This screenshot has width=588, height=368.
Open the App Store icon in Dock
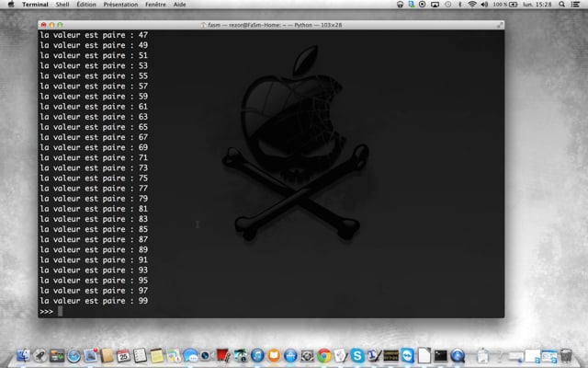coord(290,355)
